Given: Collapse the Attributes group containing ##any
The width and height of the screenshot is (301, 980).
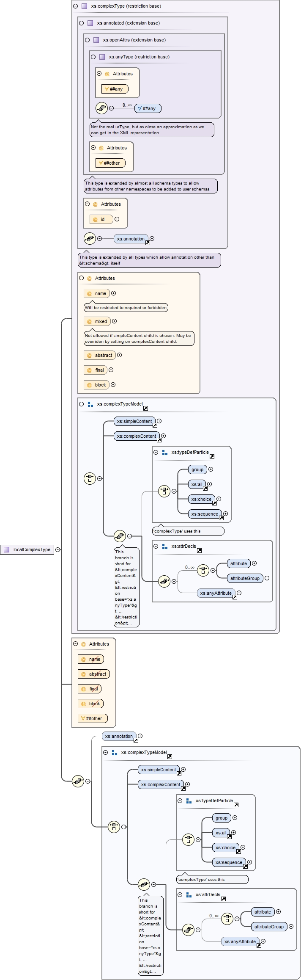Looking at the screenshot, I should tap(99, 74).
